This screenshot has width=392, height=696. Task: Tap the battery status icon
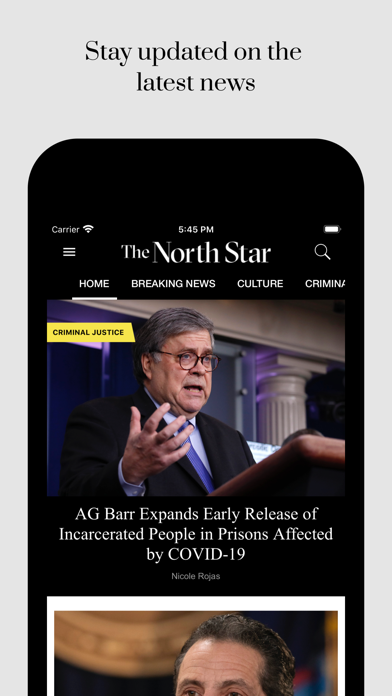click(x=332, y=229)
